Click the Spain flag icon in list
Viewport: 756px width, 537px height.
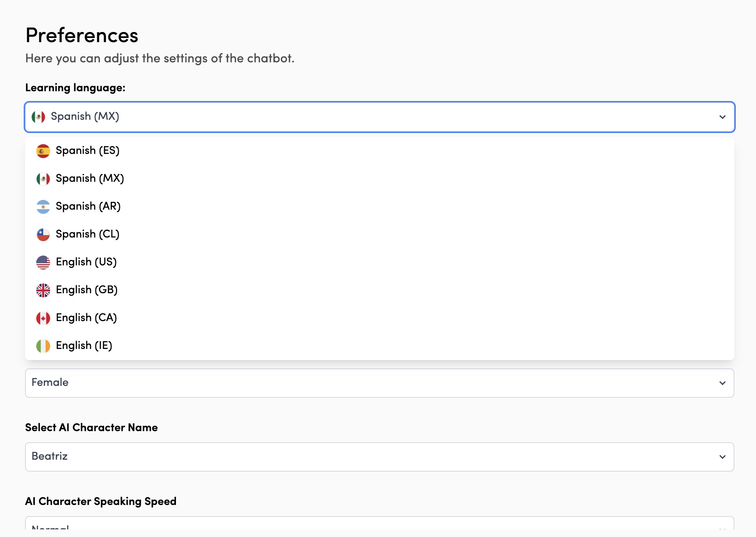click(x=43, y=151)
